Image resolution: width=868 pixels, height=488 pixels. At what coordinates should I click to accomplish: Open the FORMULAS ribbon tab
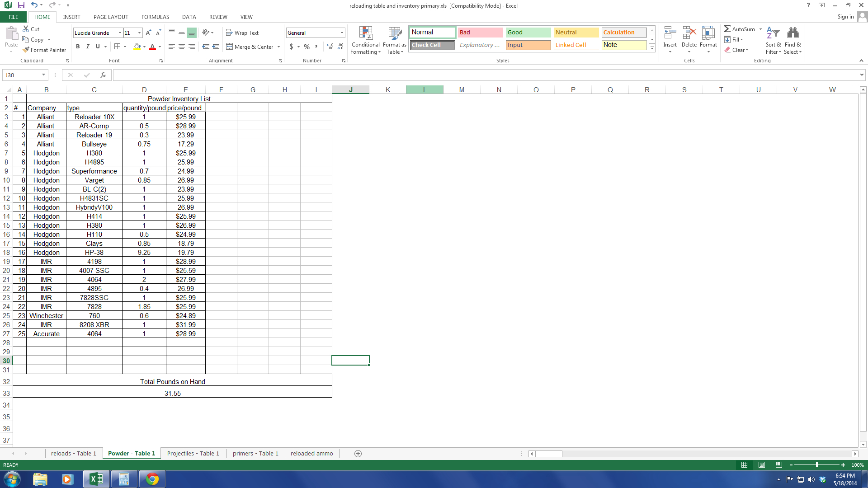[x=155, y=17]
